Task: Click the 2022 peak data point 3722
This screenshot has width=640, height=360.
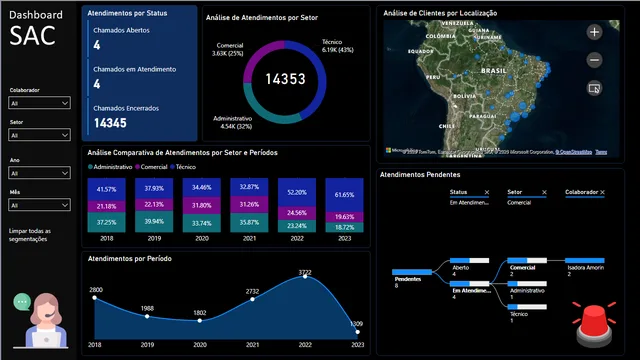Action: [x=305, y=277]
